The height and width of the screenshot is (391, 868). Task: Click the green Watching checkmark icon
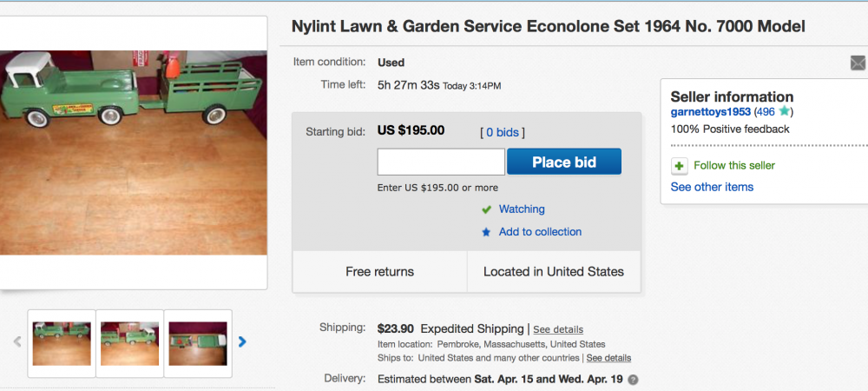487,209
